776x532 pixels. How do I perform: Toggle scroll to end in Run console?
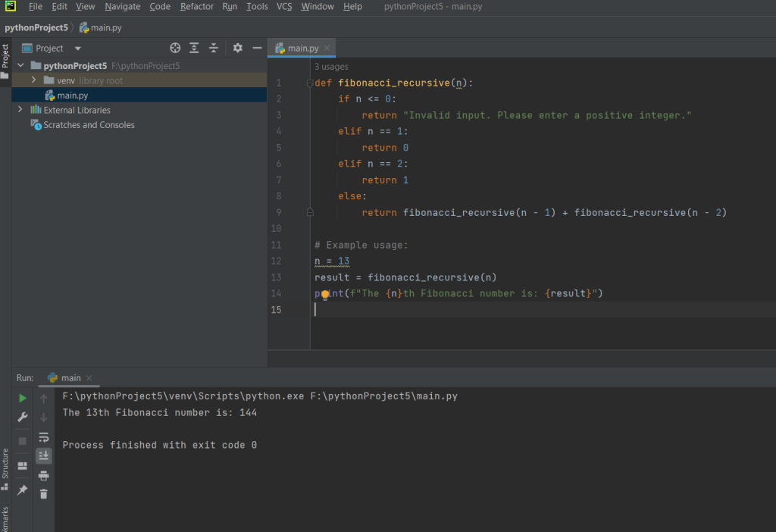43,455
